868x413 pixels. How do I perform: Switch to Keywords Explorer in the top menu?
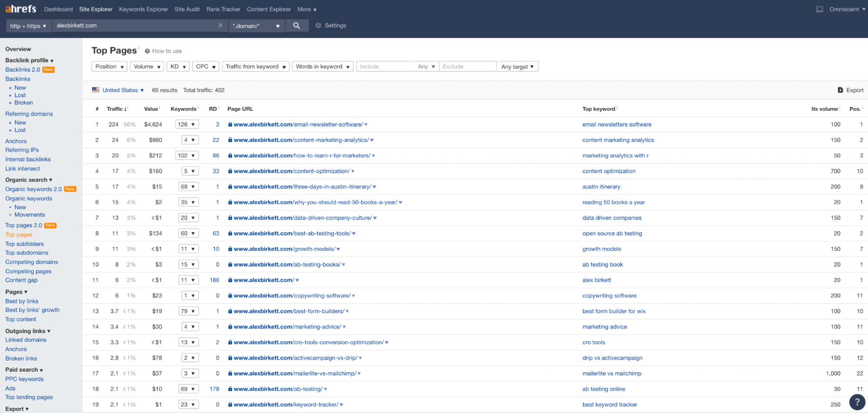[143, 9]
